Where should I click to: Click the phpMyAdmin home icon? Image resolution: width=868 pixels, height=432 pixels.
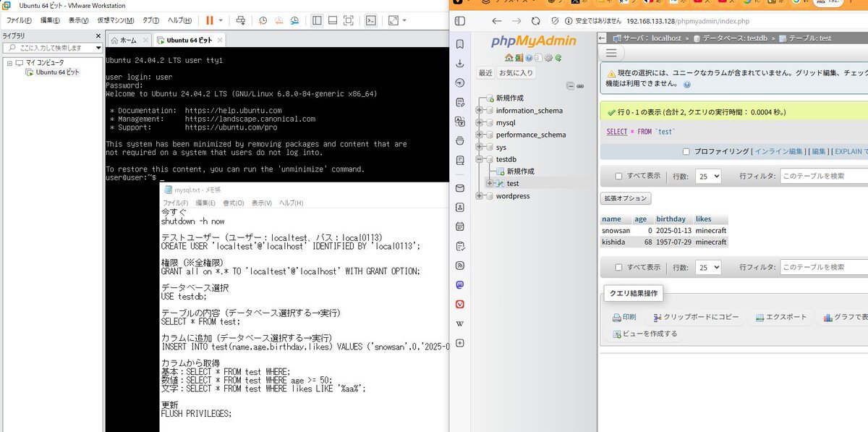click(509, 58)
